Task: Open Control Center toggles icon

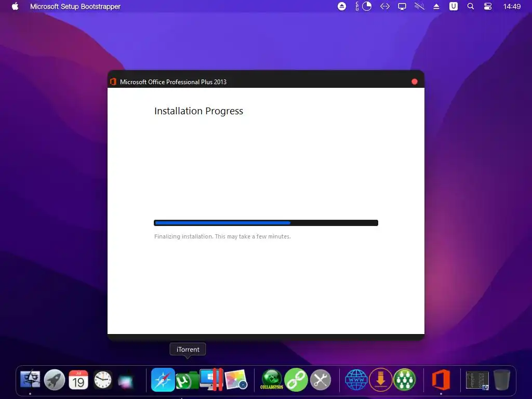Action: [x=487, y=6]
